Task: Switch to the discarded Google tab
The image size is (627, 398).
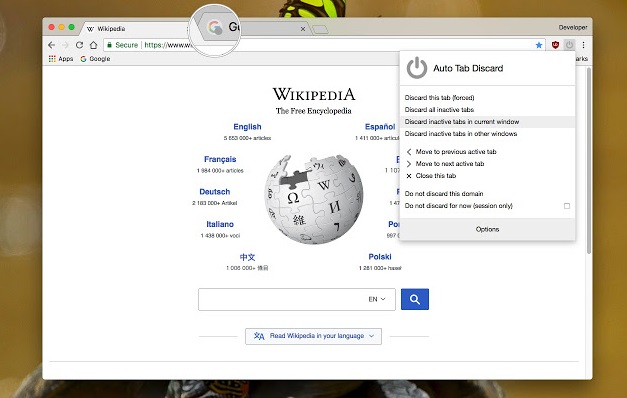Action: [254, 29]
